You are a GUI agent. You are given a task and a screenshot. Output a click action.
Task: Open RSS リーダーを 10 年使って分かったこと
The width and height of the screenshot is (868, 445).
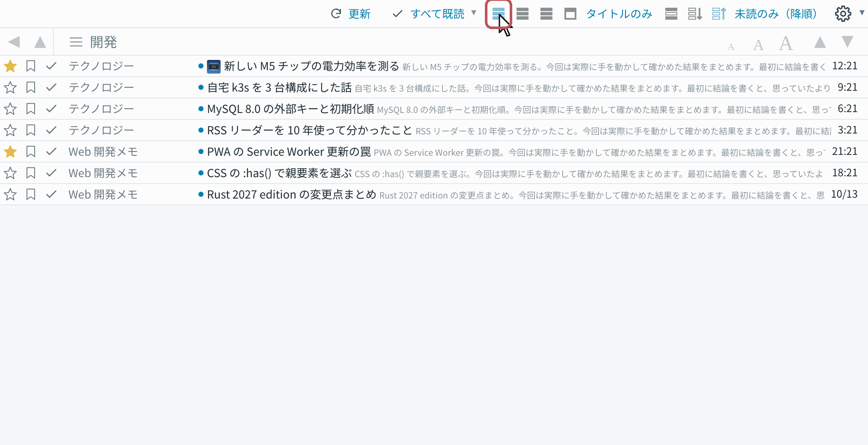coord(310,130)
